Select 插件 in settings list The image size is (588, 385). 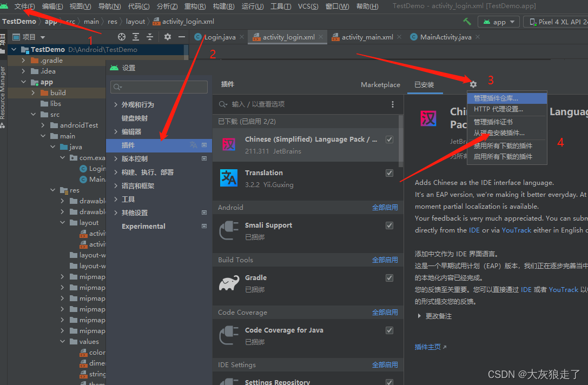pos(159,145)
